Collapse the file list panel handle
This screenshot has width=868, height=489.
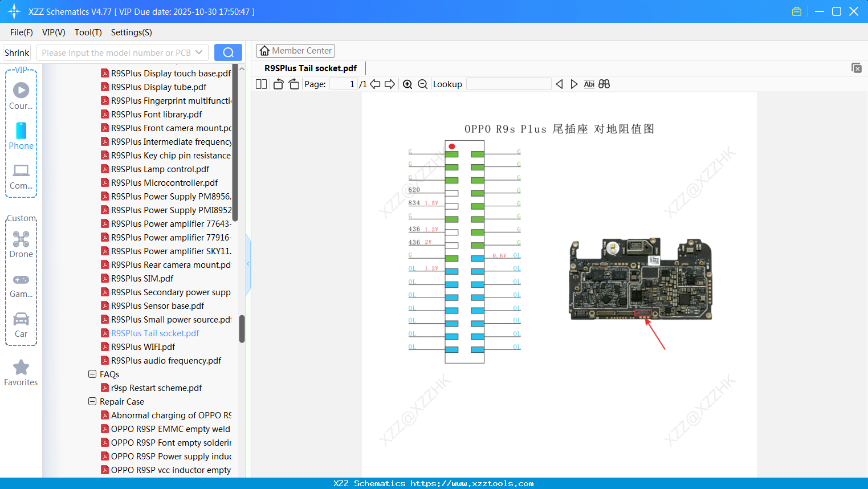point(248,264)
